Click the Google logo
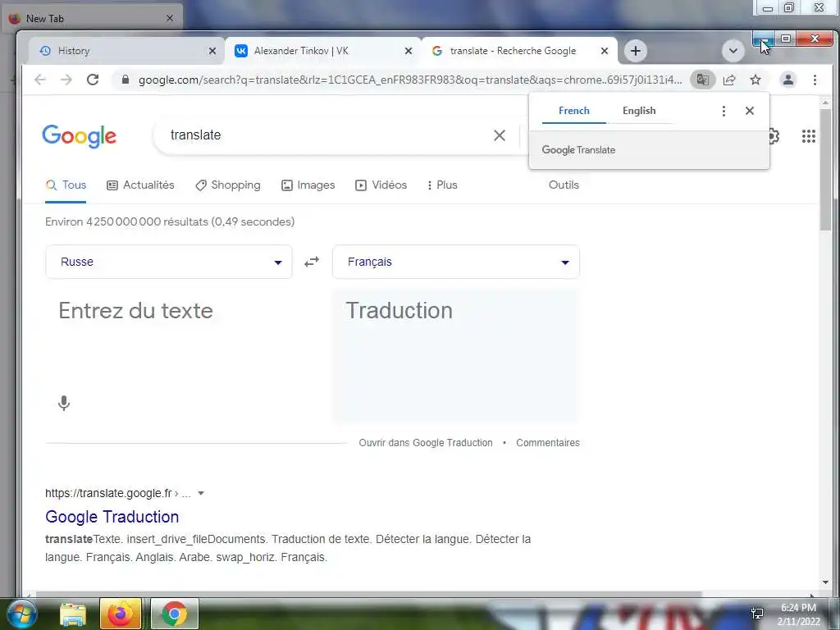840x630 pixels. click(x=80, y=136)
